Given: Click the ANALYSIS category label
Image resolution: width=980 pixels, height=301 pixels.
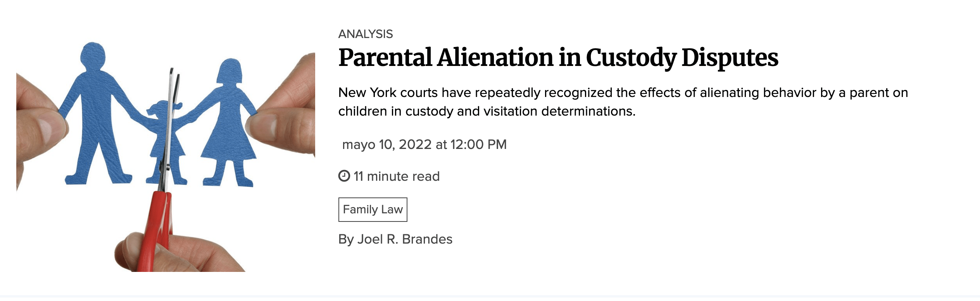Looking at the screenshot, I should (365, 34).
